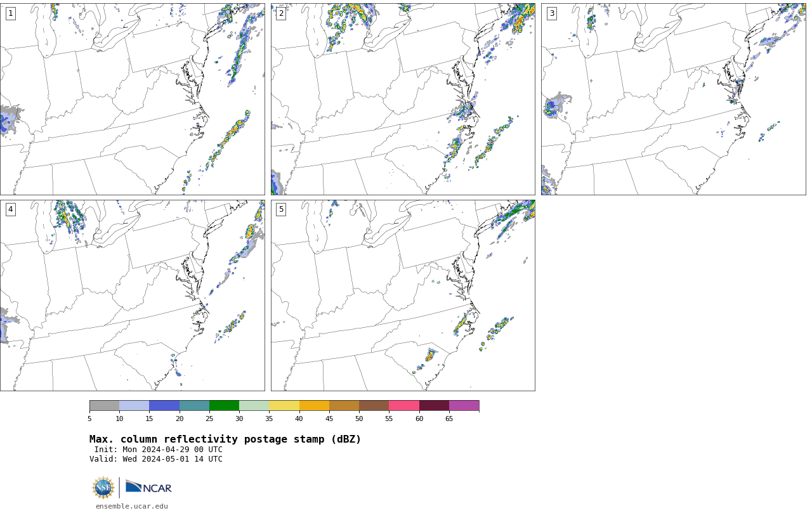Click the colorbar tick label 65
Screen dimensions: 812x513
click(x=449, y=419)
